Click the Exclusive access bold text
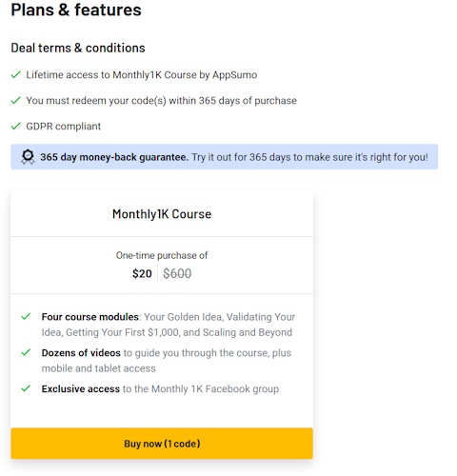 click(81, 389)
